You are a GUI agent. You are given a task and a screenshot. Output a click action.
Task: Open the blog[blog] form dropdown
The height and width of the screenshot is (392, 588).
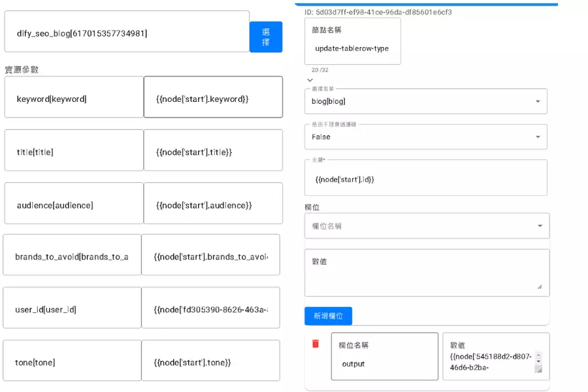(x=425, y=101)
